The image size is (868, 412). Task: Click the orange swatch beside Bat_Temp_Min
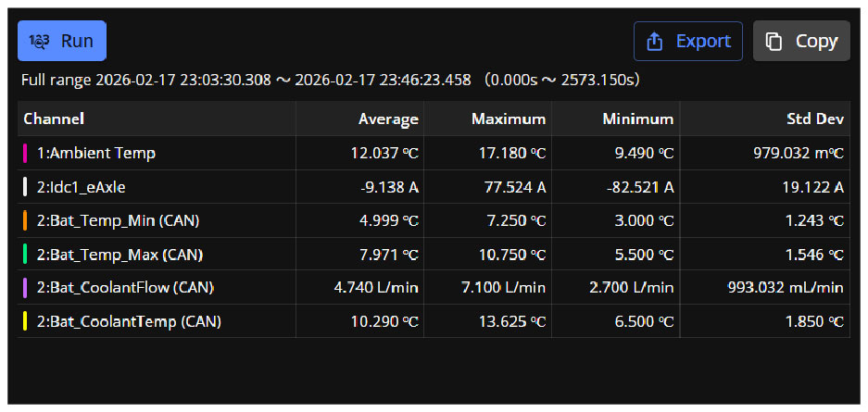point(25,220)
